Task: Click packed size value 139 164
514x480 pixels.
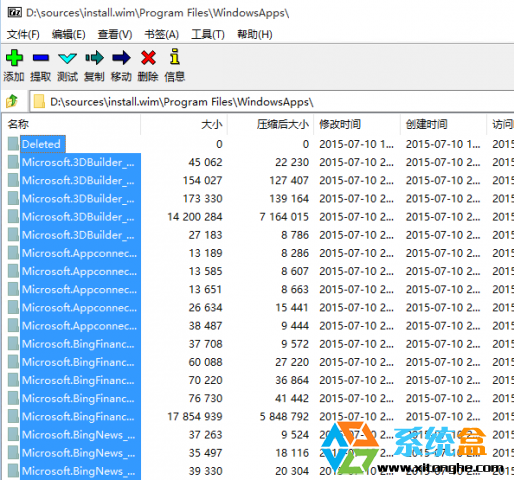Action: 289,199
